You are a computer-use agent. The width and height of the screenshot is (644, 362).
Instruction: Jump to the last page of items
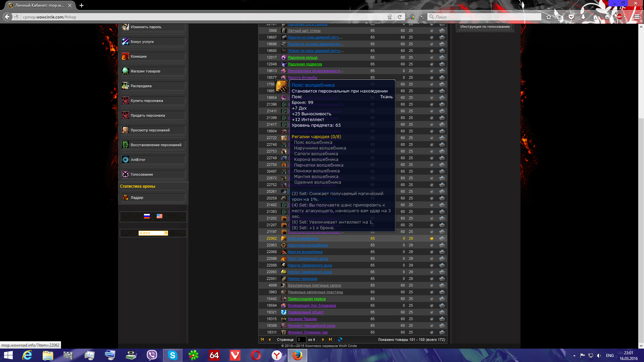point(330,340)
